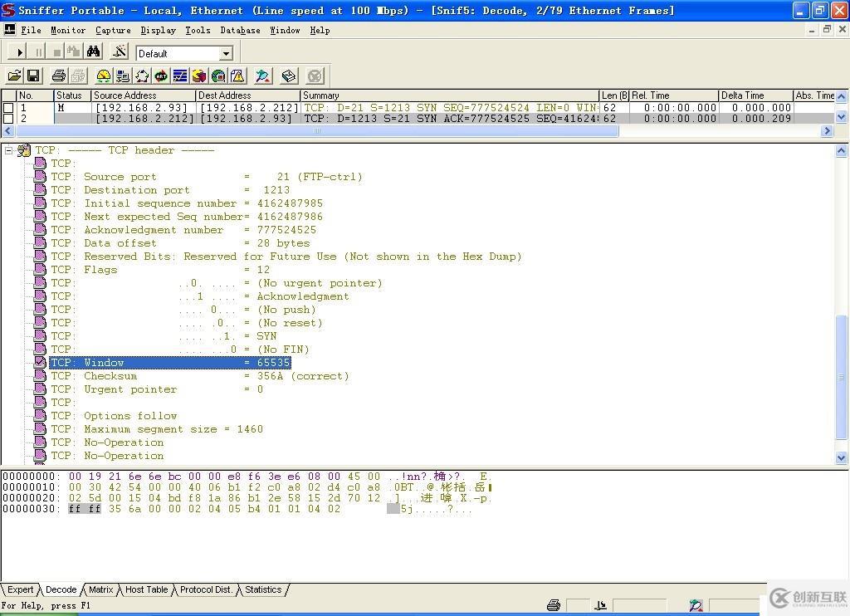Click frame list scroll left arrow
This screenshot has height=616, width=850.
(7, 130)
